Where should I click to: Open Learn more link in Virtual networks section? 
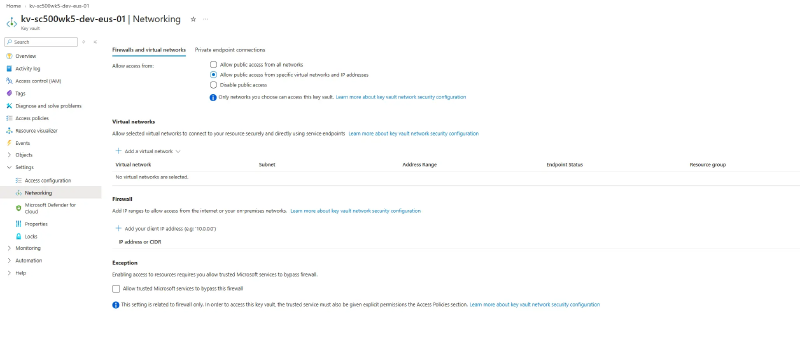414,134
